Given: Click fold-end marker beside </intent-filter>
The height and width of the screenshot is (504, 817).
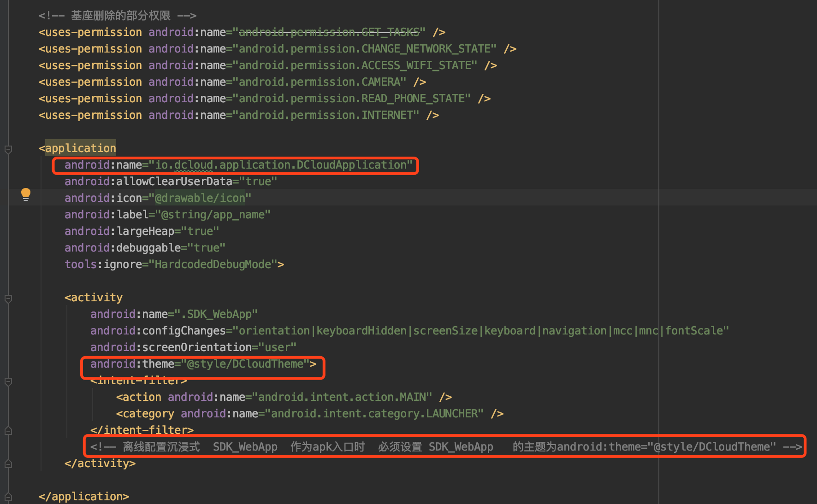Looking at the screenshot, I should click(x=8, y=431).
